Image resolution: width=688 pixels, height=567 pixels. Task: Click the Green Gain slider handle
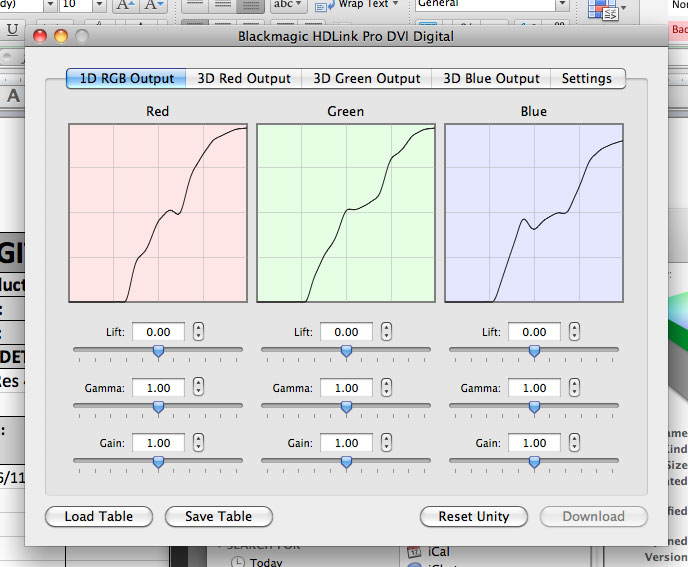(x=346, y=462)
